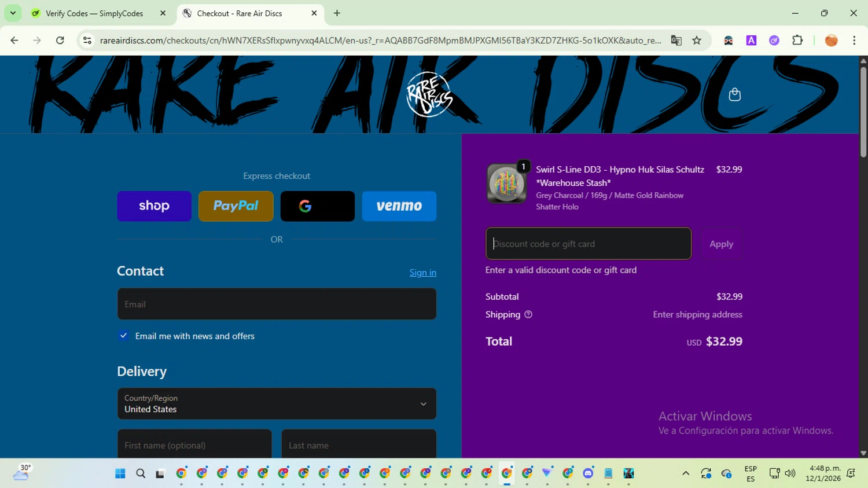868x488 pixels.
Task: Click the browser forward arrow
Action: (37, 41)
